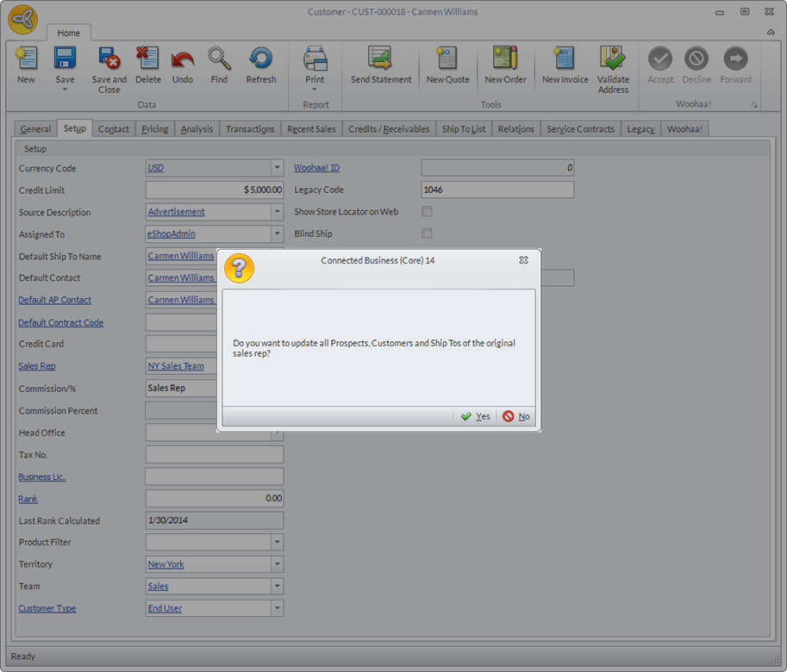787x672 pixels.
Task: Toggle Show Store Locator on Web checkbox
Action: pos(427,211)
